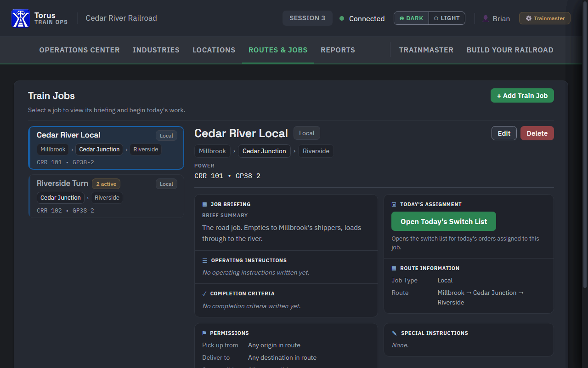Click the Brian user avatar icon

[x=486, y=18]
